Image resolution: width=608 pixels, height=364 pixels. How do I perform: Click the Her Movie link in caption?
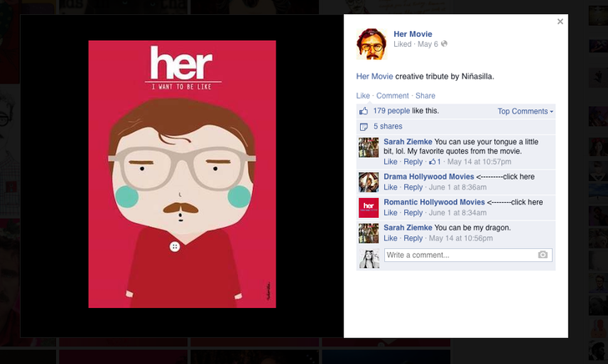tap(374, 76)
